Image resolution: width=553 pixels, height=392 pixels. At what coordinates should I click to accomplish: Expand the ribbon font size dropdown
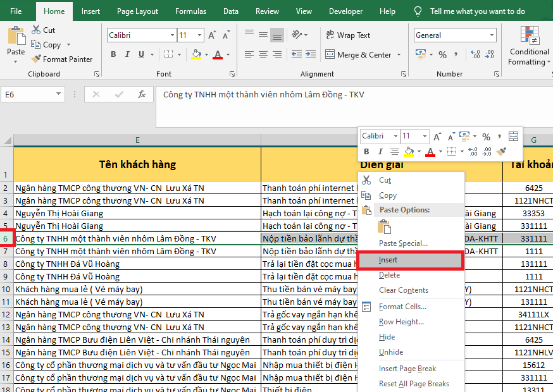click(200, 35)
